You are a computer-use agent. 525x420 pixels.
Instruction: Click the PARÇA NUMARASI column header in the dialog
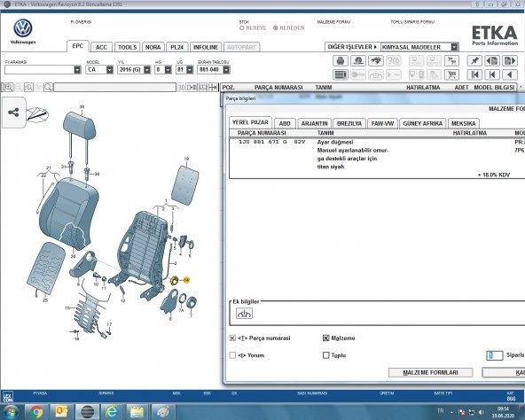coord(262,133)
